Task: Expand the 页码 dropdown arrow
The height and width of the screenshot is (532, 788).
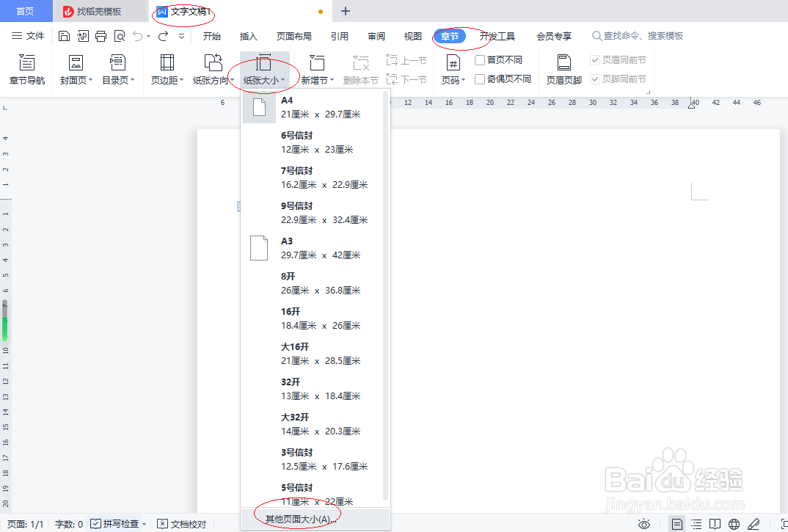Action: [463, 80]
